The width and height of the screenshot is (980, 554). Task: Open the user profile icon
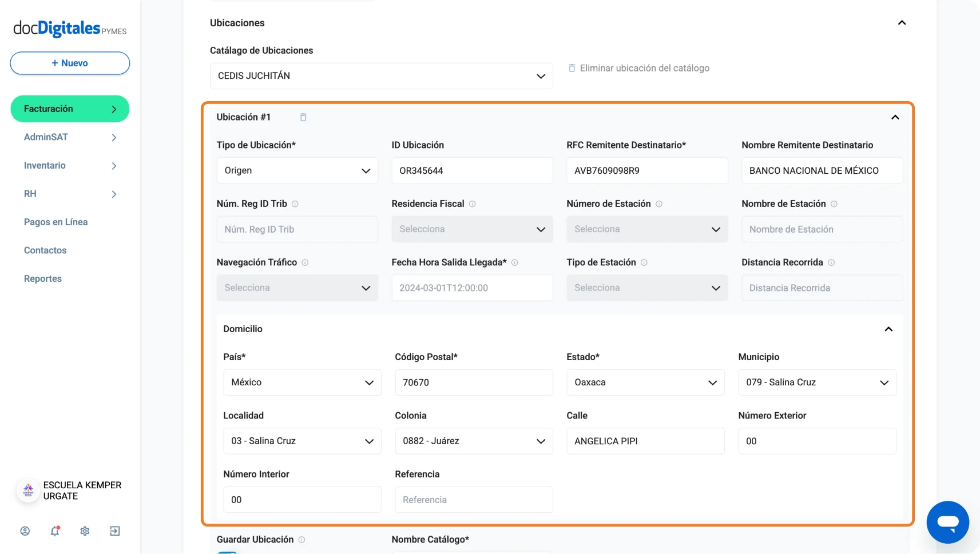tap(25, 531)
